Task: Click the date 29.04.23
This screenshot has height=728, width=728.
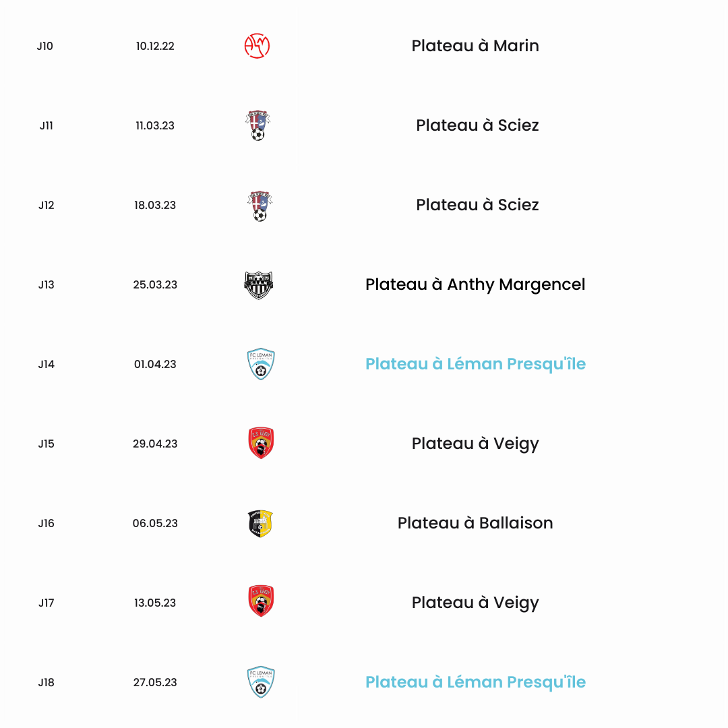Action: coord(155,444)
